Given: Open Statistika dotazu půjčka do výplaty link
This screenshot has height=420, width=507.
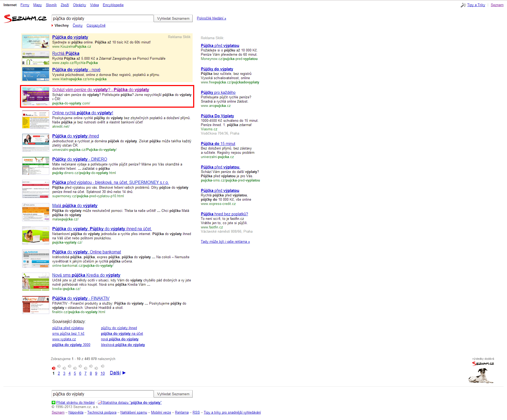Looking at the screenshot, I should click(x=132, y=403).
